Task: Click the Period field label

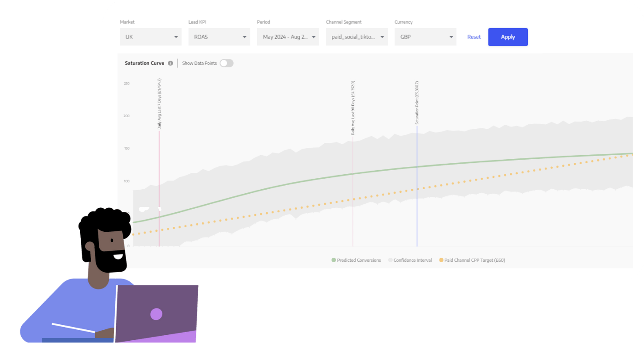Action: click(263, 22)
